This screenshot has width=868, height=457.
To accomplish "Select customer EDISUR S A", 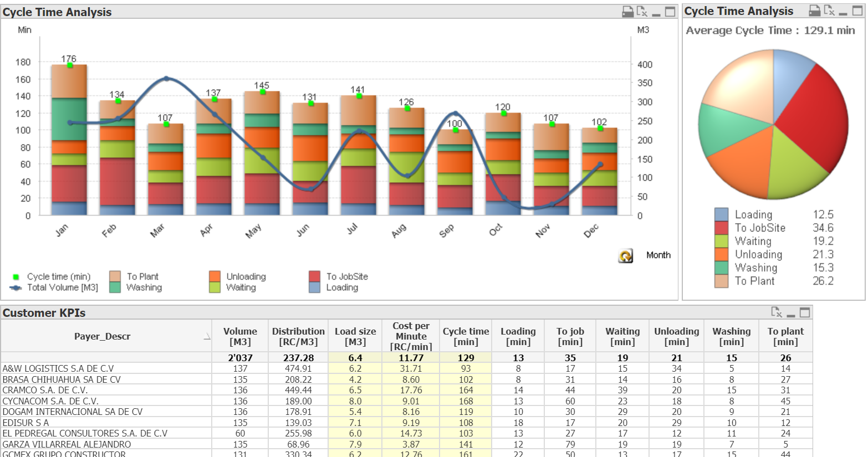I will 106,423.
